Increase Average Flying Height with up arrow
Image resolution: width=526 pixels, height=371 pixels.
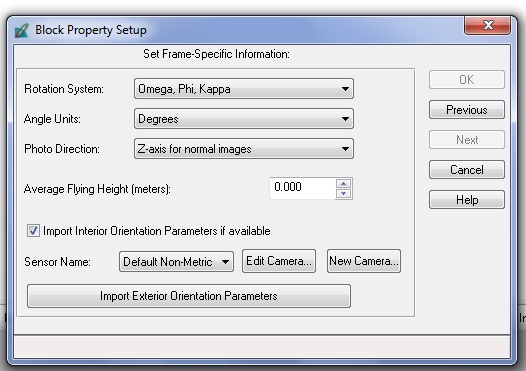[344, 183]
